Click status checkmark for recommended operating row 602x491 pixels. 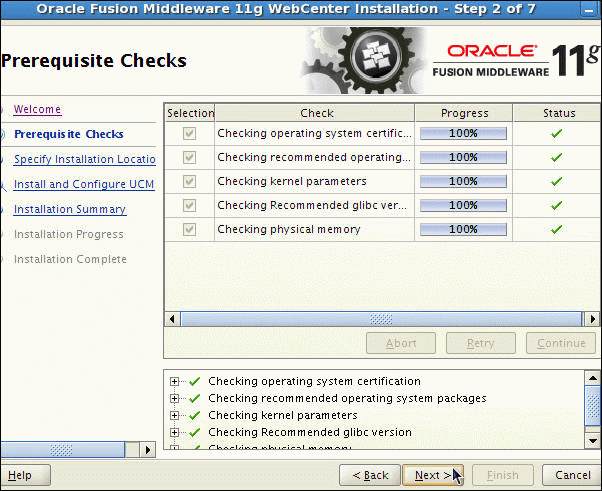pyautogui.click(x=556, y=157)
